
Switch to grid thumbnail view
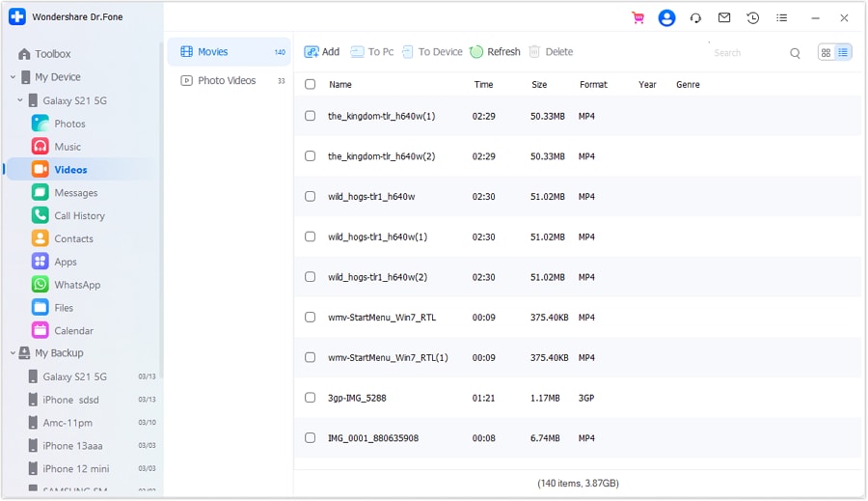[x=826, y=53]
